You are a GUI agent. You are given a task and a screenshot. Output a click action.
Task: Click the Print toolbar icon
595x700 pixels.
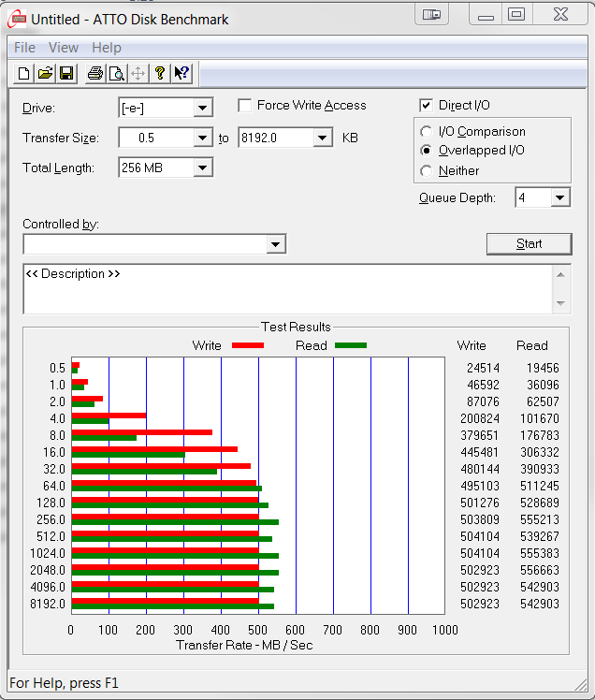tap(94, 73)
